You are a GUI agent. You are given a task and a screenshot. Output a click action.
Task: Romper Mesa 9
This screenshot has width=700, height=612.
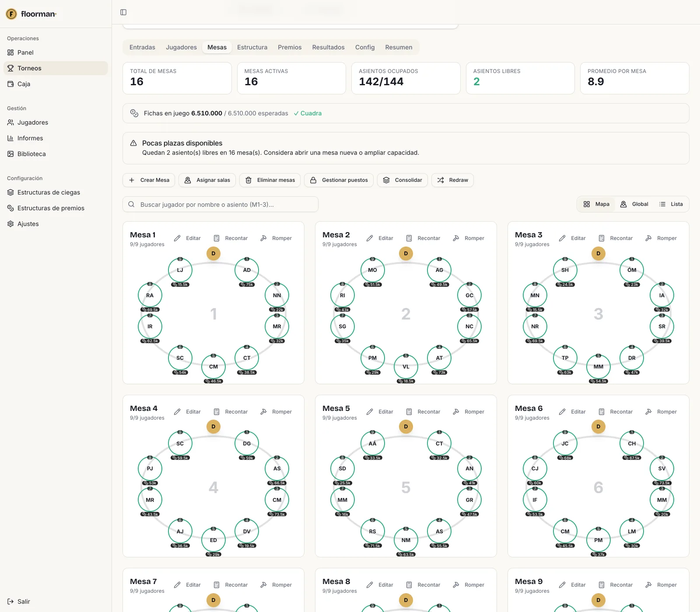(x=661, y=585)
